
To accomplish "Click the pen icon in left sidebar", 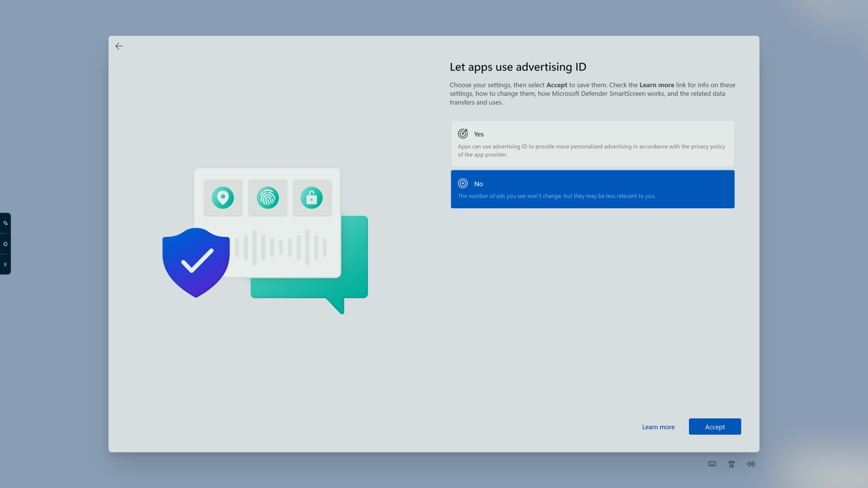I will pyautogui.click(x=5, y=223).
